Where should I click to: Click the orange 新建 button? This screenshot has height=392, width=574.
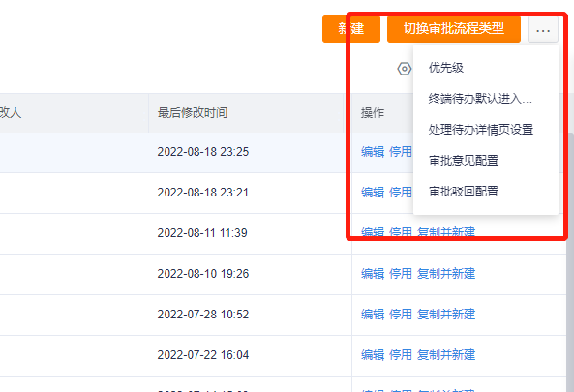pos(351,29)
